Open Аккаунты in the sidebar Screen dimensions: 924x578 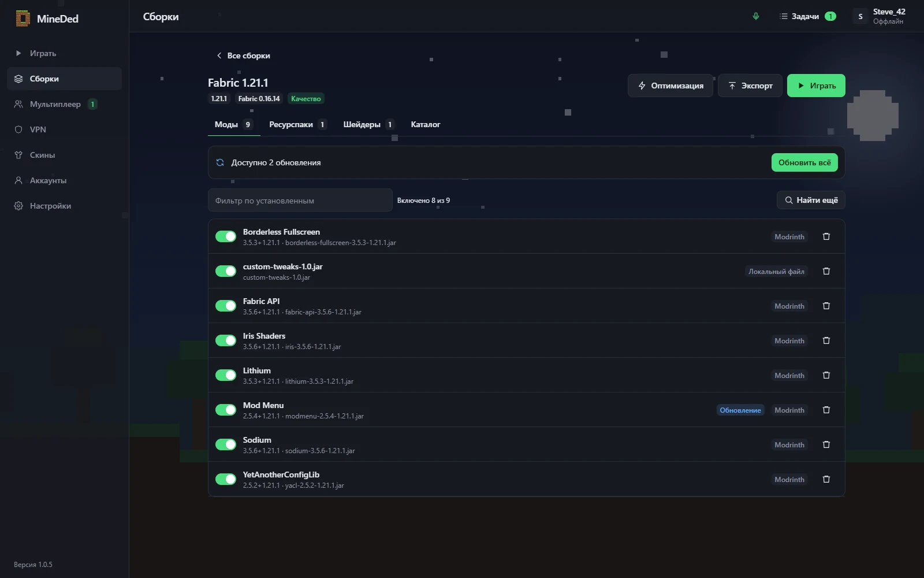(x=64, y=180)
